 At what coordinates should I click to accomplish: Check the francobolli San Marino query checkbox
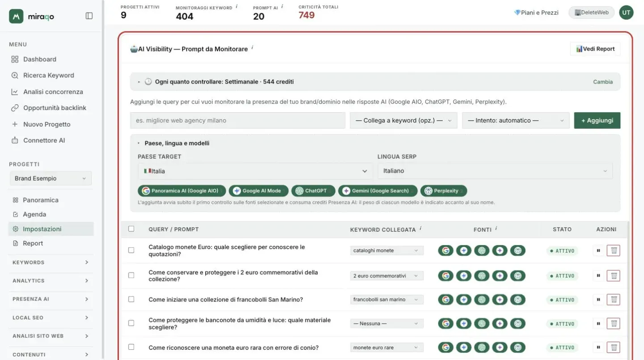(x=131, y=299)
